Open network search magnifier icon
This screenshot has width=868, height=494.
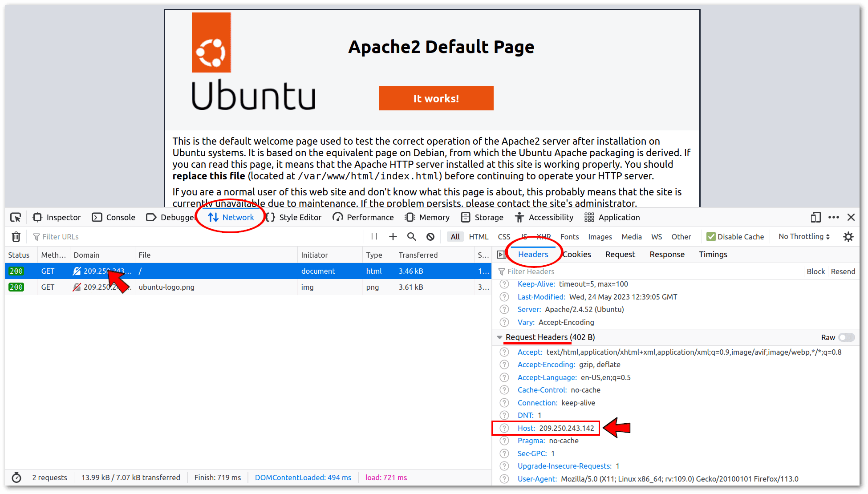[x=412, y=237]
